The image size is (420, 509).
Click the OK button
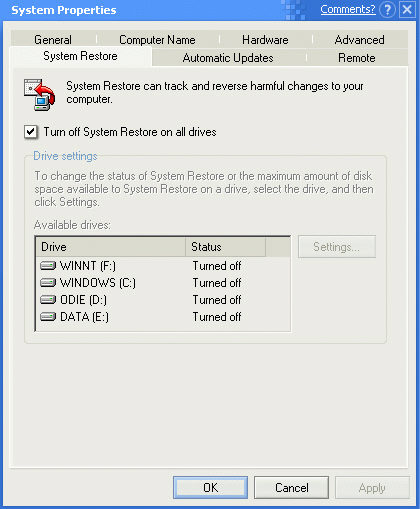(210, 488)
